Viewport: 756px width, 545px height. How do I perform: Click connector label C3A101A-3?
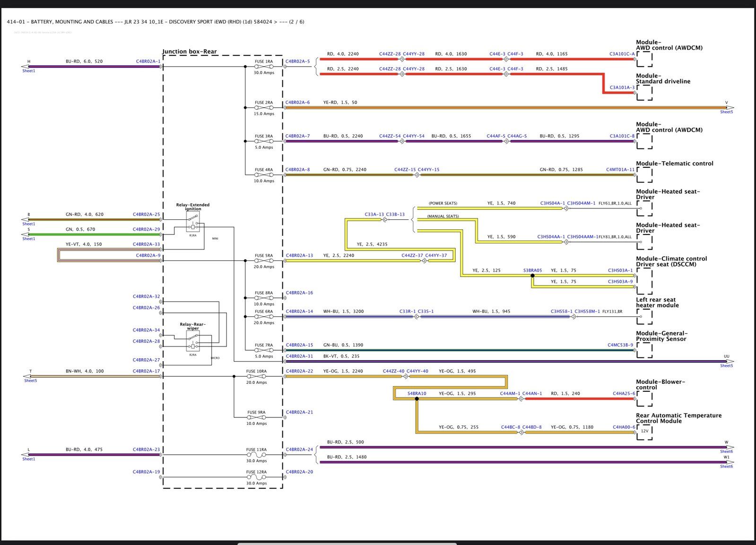[x=622, y=87]
